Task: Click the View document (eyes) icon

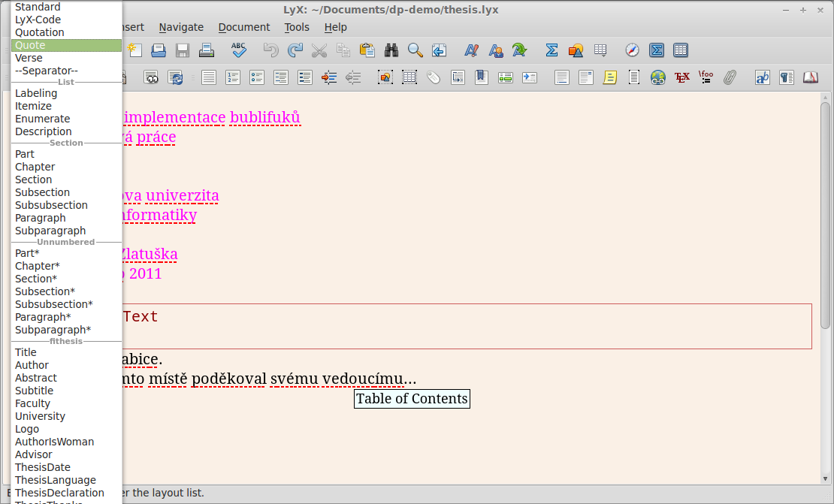Action: (x=151, y=77)
